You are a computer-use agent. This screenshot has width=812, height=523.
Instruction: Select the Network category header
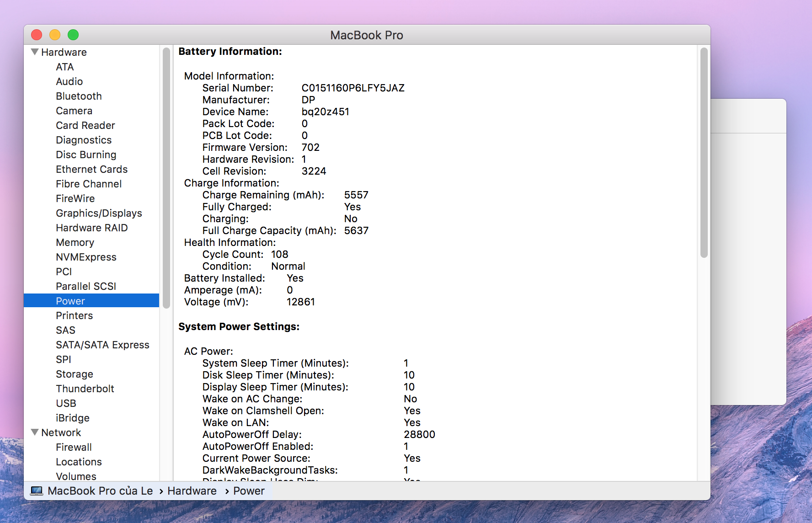61,432
